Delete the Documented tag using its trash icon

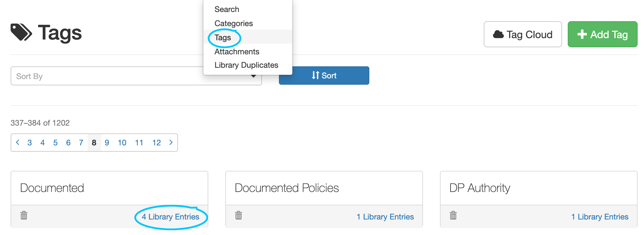click(x=23, y=216)
